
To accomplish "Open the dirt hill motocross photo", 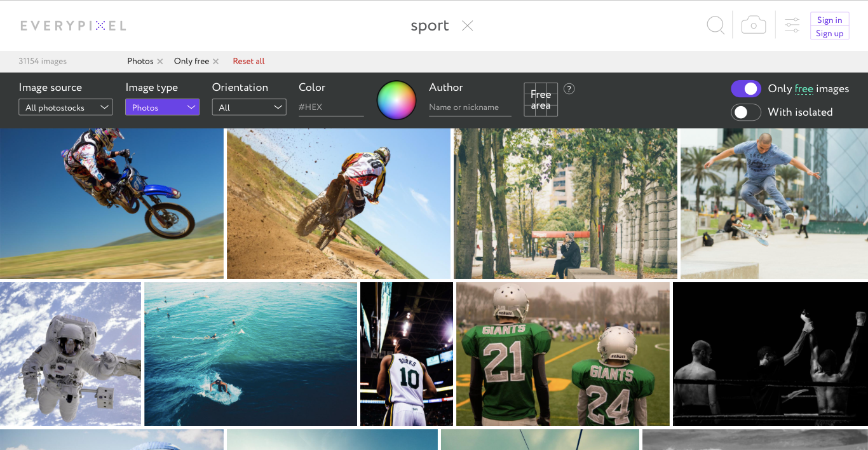I will point(339,203).
